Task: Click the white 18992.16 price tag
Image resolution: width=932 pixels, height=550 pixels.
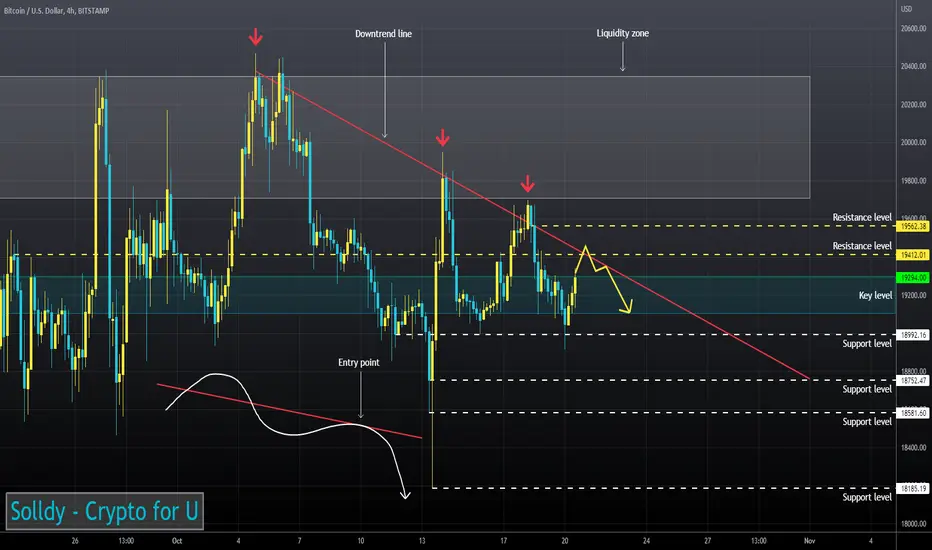Action: pyautogui.click(x=912, y=335)
